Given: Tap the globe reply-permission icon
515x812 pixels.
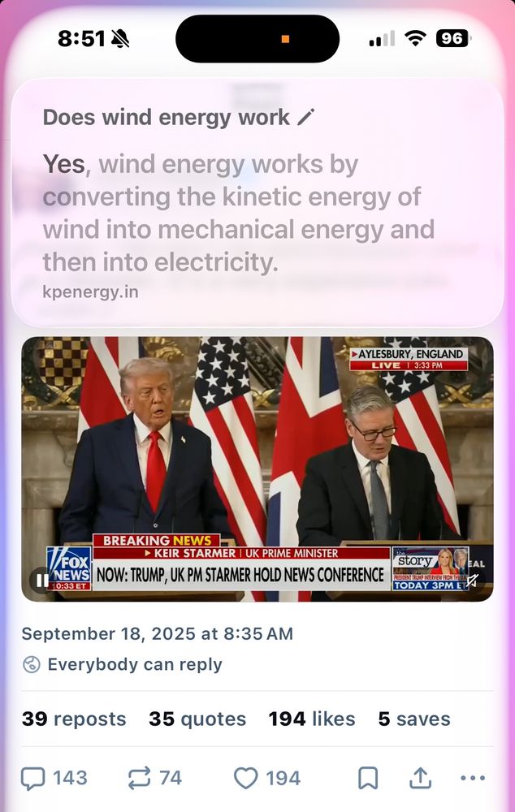Looking at the screenshot, I should tap(32, 664).
